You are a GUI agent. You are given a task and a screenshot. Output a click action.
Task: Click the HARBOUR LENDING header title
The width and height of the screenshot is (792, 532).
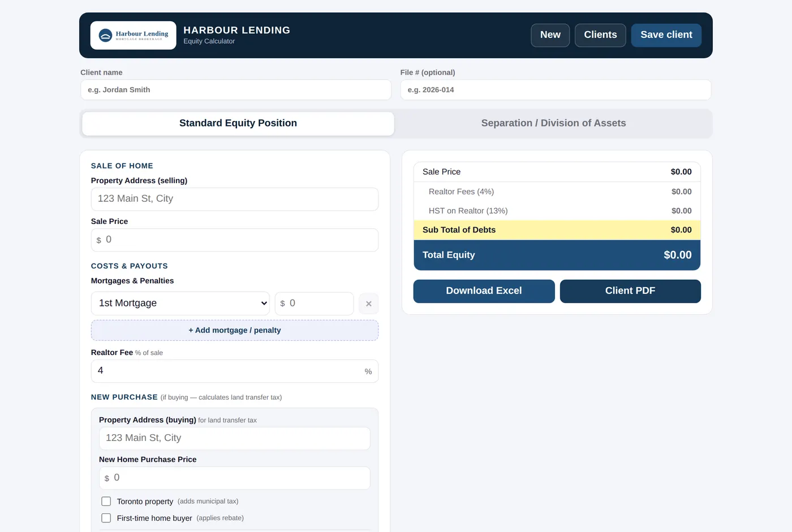(x=237, y=31)
